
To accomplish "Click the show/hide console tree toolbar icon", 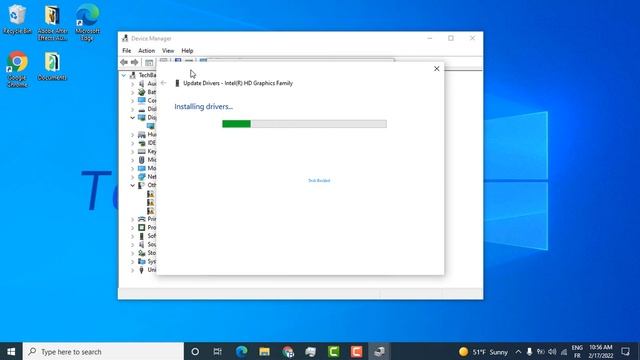I will point(149,62).
